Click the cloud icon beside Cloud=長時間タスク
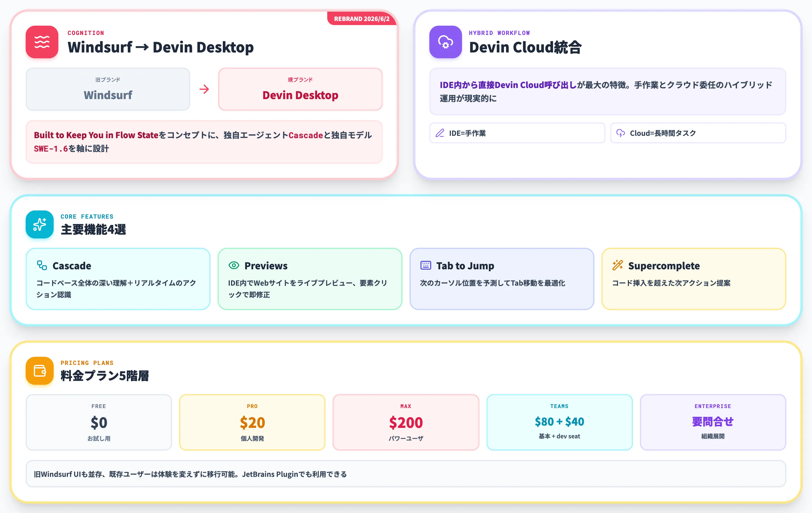This screenshot has width=812, height=513. click(620, 133)
